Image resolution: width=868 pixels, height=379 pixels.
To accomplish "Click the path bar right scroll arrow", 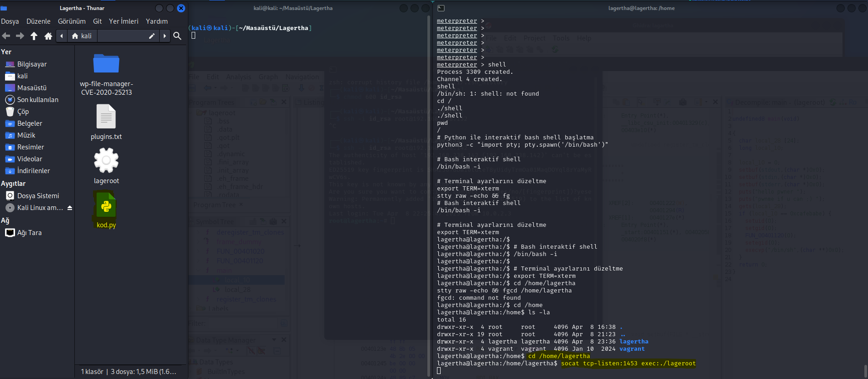I will pyautogui.click(x=165, y=36).
